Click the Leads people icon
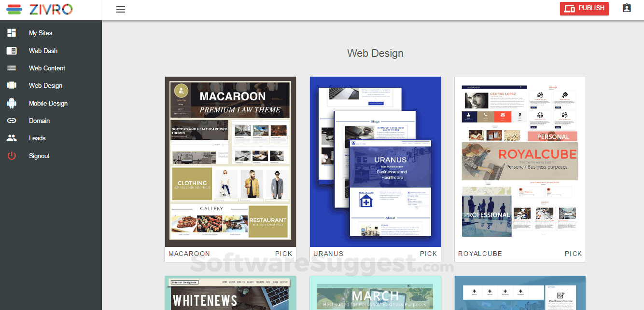The width and height of the screenshot is (644, 310). (12, 138)
